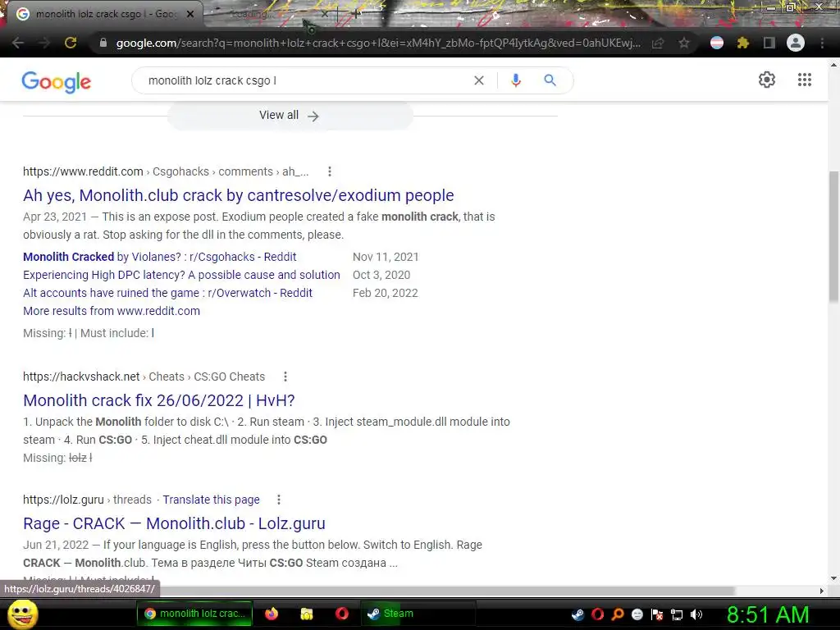Open more options for the lolz.guru result
Viewport: 840px width, 630px height.
[279, 500]
